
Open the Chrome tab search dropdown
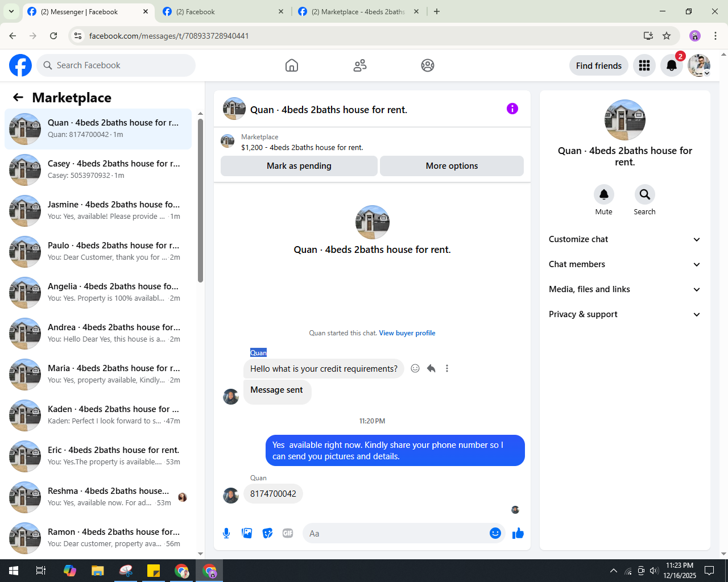[x=11, y=11]
